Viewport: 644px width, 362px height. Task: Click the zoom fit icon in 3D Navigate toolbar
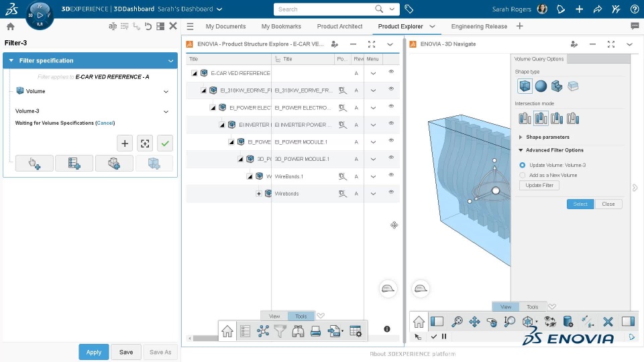(x=509, y=322)
